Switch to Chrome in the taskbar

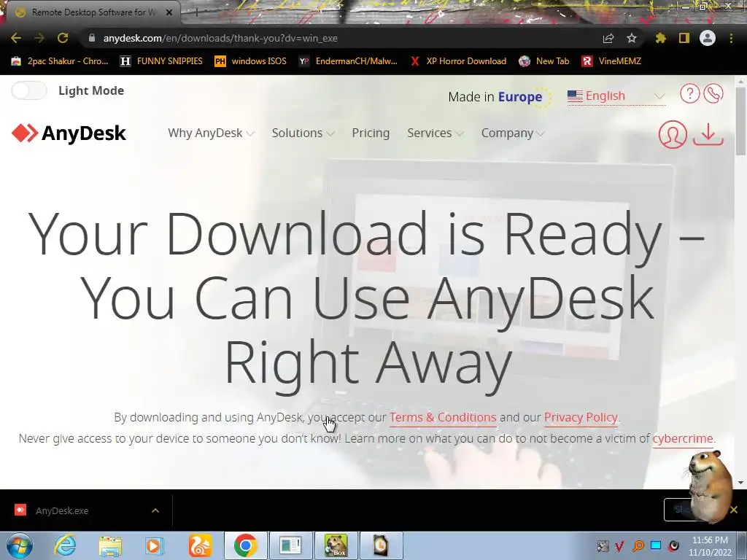click(x=245, y=545)
